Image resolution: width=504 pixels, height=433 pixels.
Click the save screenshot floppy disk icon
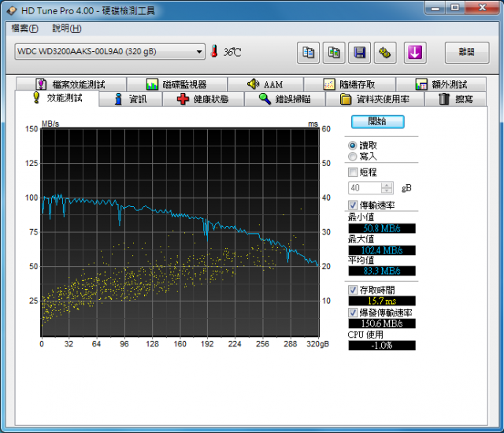coord(359,53)
